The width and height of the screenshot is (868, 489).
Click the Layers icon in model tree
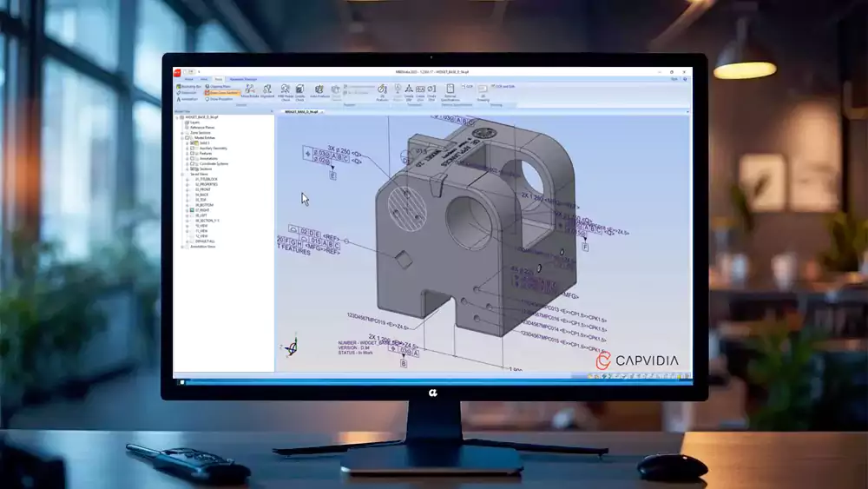187,122
